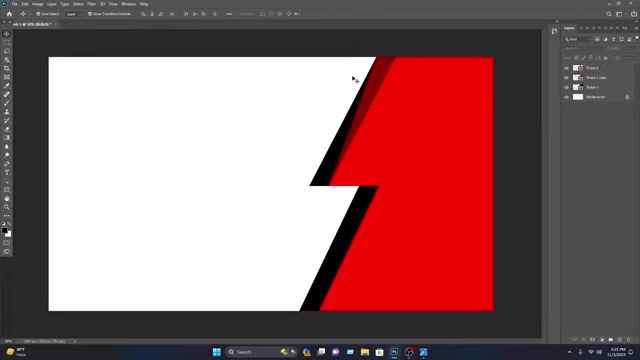Open the Layer menu
The height and width of the screenshot is (360, 640).
click(52, 4)
